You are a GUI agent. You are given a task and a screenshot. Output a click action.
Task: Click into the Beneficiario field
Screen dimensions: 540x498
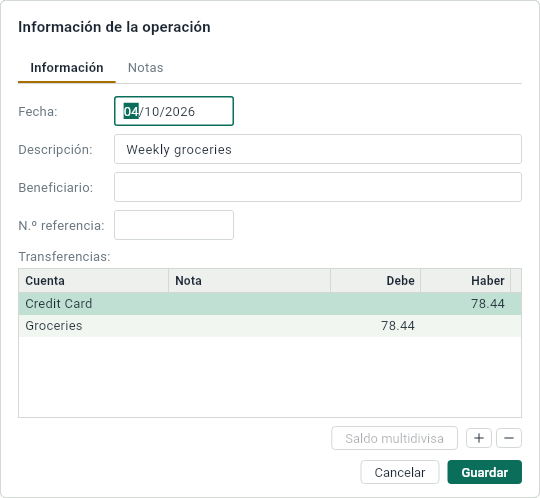coord(318,187)
